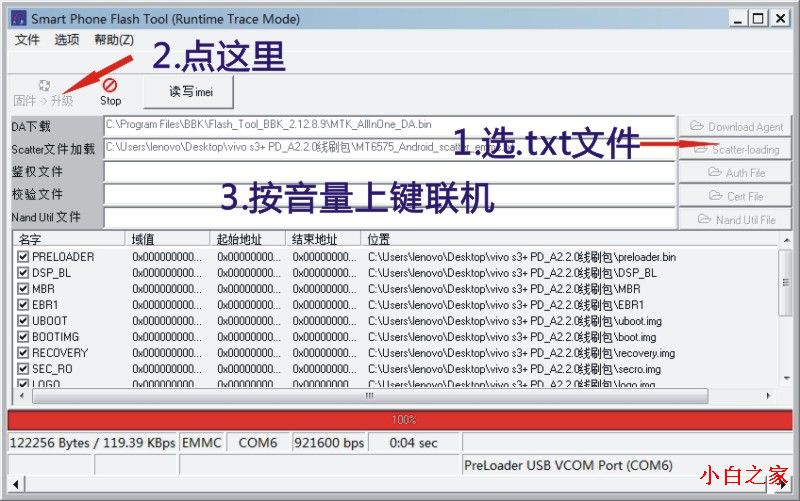Click the 校验文件 input field
This screenshot has width=800, height=501.
(390, 195)
